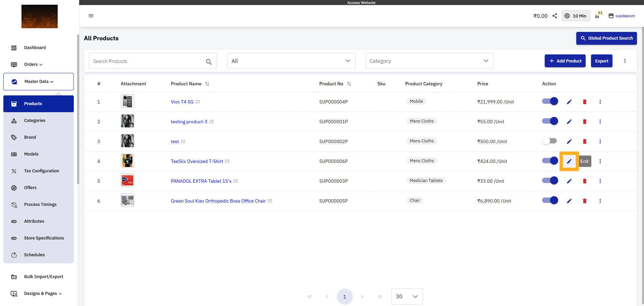
Task: Click the search magnifier icon in Search Products
Action: coord(209,62)
